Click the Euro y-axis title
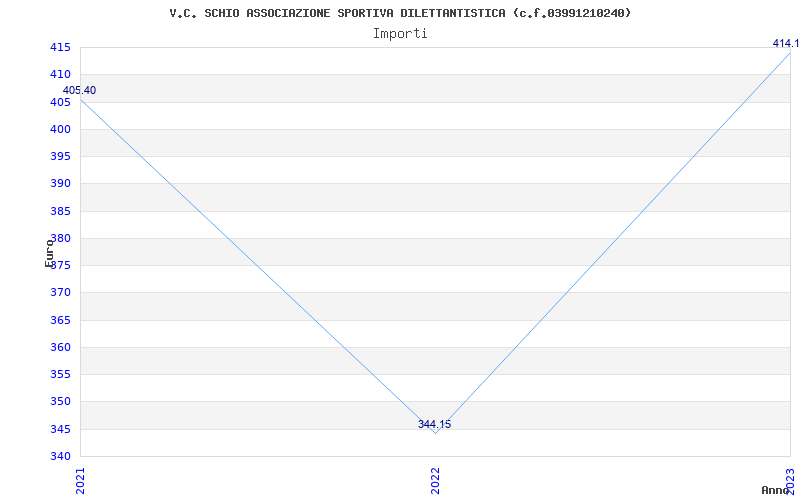The width and height of the screenshot is (800, 500). point(49,253)
